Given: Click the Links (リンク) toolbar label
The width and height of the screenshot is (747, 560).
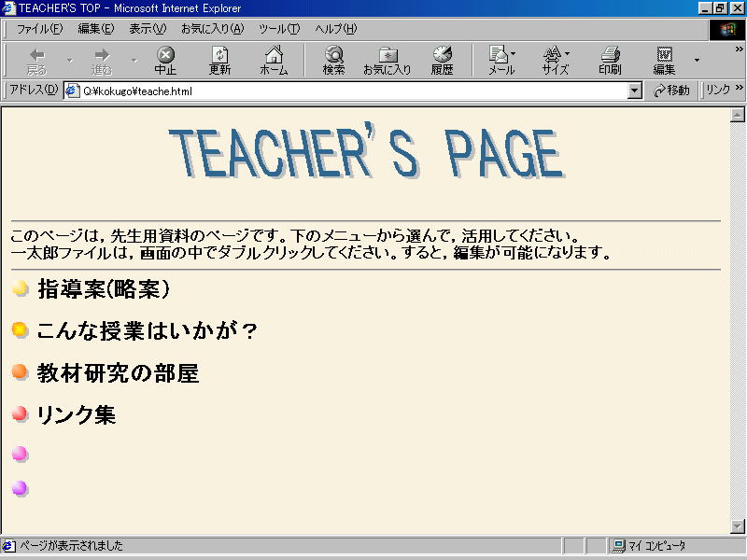Looking at the screenshot, I should tap(718, 91).
